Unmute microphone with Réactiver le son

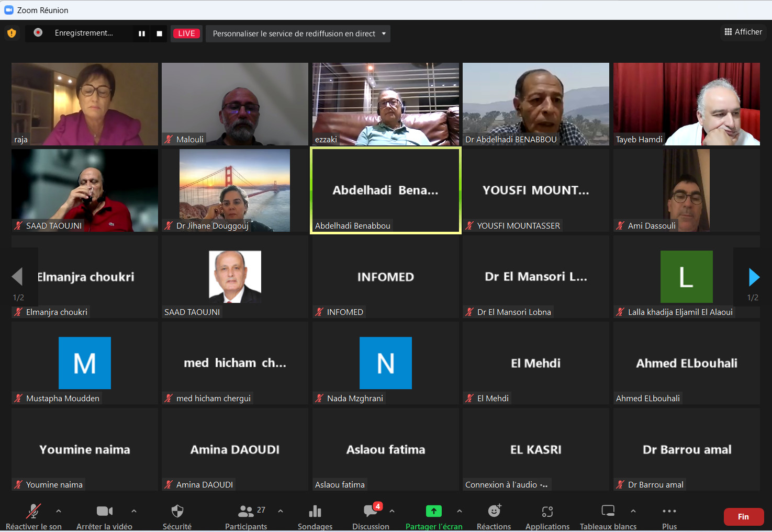pyautogui.click(x=33, y=512)
